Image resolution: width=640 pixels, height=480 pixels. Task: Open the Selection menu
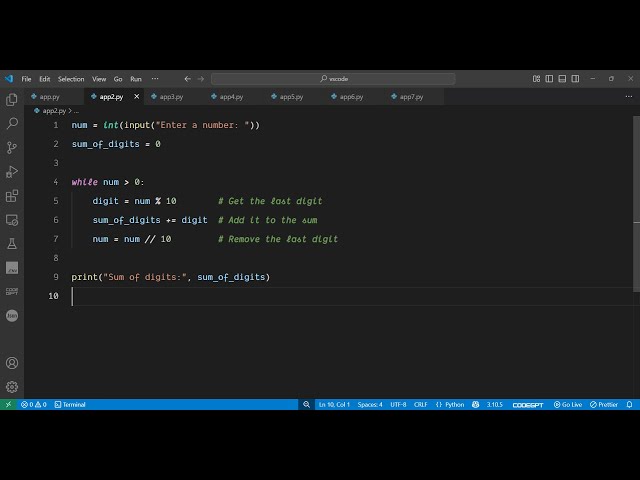pyautogui.click(x=71, y=79)
